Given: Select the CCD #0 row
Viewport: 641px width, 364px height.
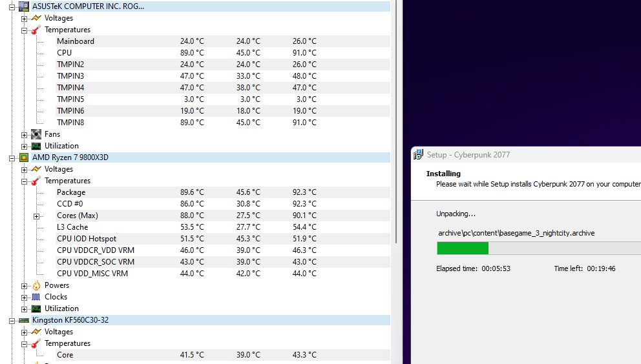Looking at the screenshot, I should (223, 204).
